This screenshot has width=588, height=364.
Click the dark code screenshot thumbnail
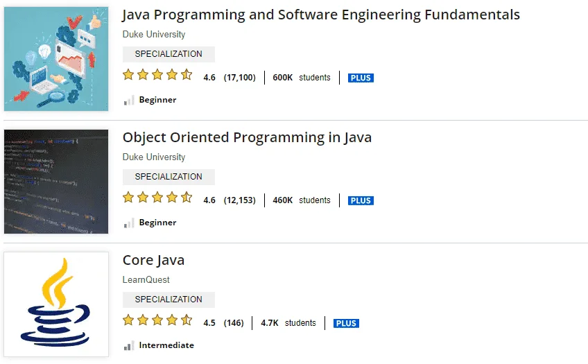pos(56,182)
